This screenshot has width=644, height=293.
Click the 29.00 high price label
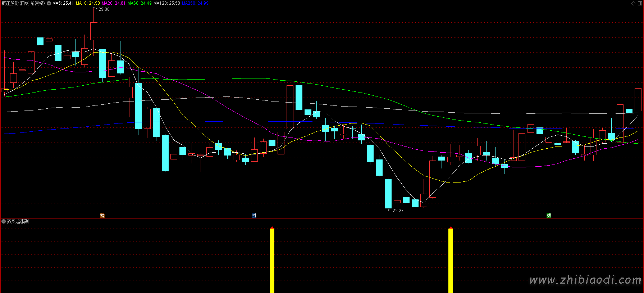pos(104,9)
